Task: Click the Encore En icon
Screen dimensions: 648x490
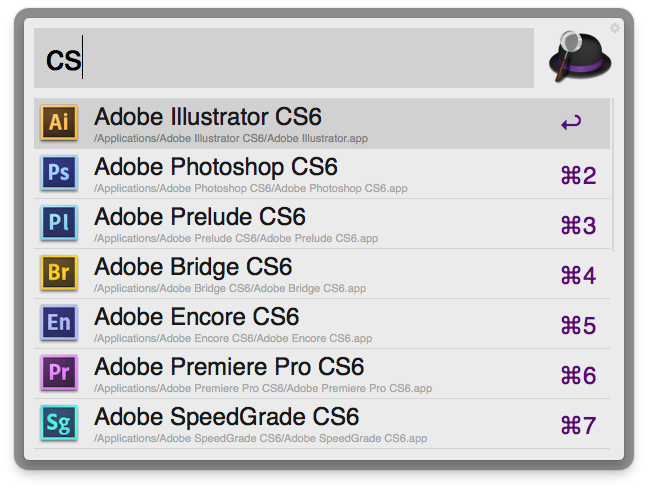Action: (59, 323)
